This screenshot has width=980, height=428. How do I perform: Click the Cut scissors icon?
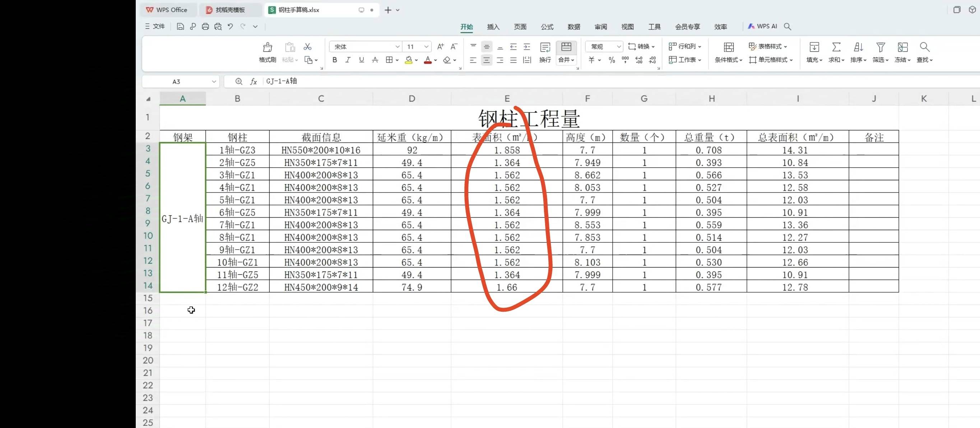tap(307, 46)
